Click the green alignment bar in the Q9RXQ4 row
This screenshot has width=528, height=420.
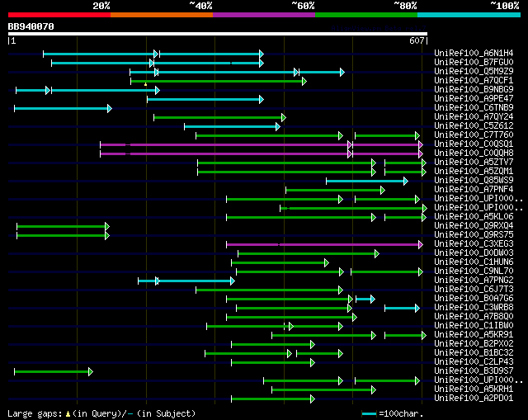click(63, 226)
